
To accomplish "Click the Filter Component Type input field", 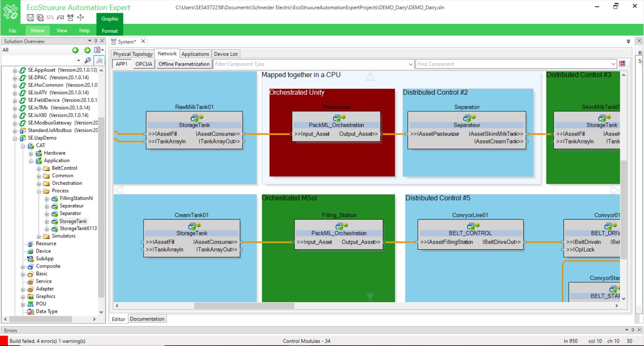I will coord(302,64).
